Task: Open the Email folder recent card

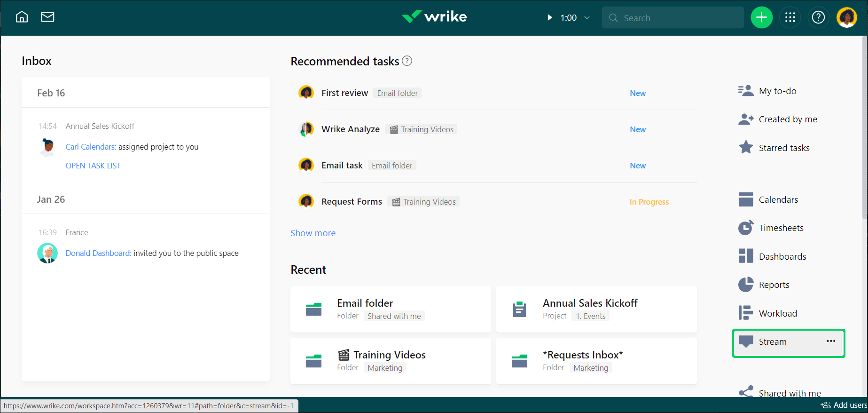Action: pyautogui.click(x=391, y=309)
